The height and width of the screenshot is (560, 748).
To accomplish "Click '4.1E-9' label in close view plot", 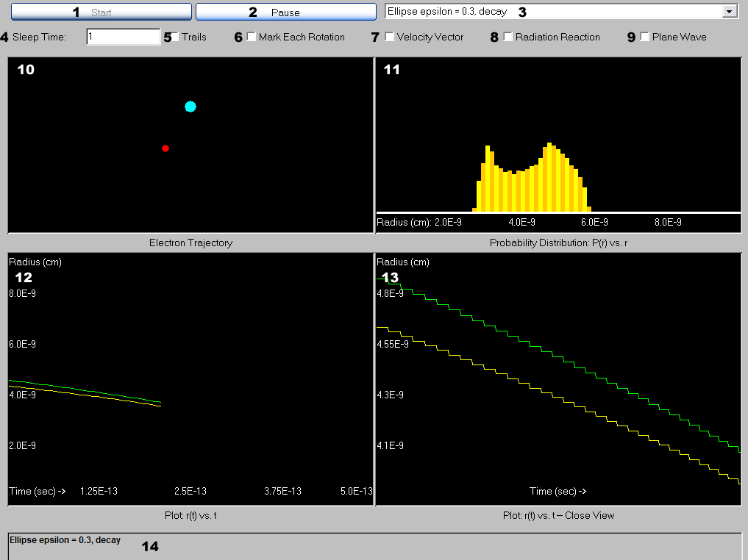I will click(x=391, y=445).
